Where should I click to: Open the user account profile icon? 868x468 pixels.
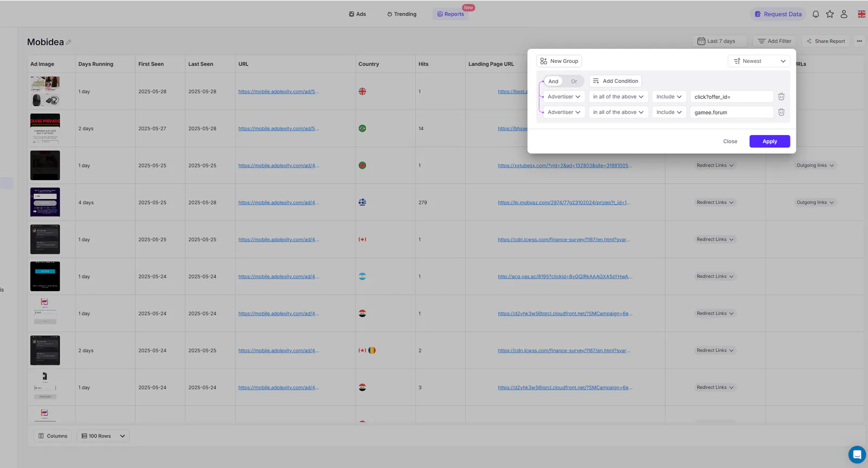click(x=844, y=14)
